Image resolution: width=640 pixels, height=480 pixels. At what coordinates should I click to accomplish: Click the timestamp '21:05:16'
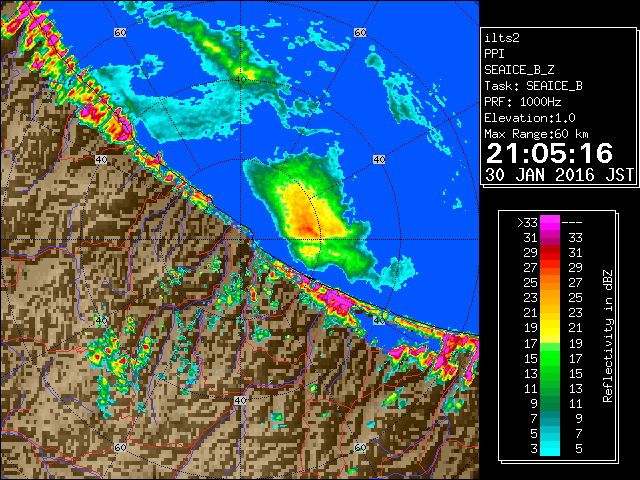click(x=549, y=153)
